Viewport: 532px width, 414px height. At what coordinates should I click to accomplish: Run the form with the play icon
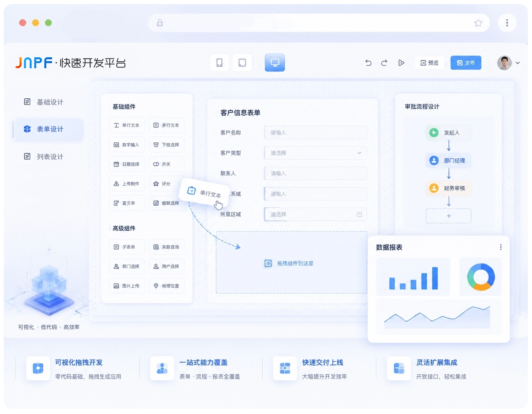[401, 63]
